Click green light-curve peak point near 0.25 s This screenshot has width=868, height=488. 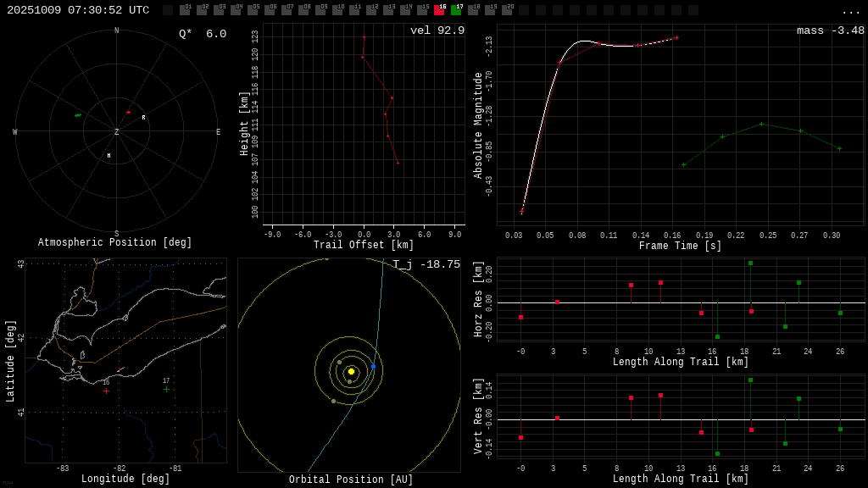click(762, 125)
